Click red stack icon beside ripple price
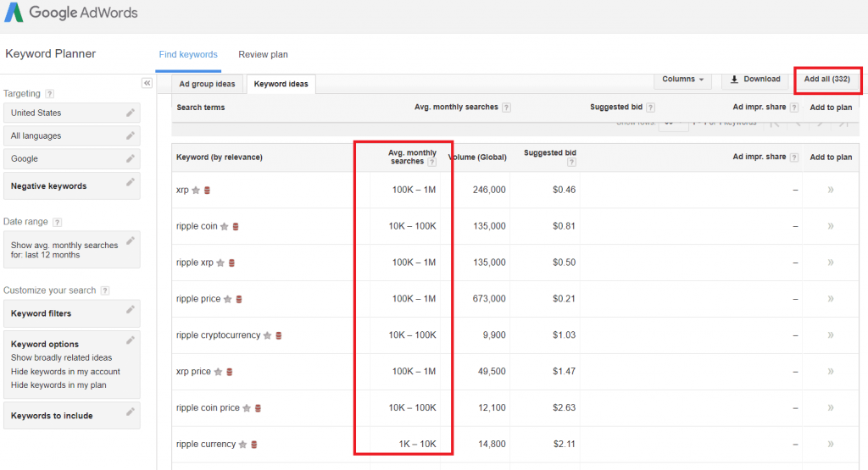The width and height of the screenshot is (868, 470). click(x=239, y=299)
